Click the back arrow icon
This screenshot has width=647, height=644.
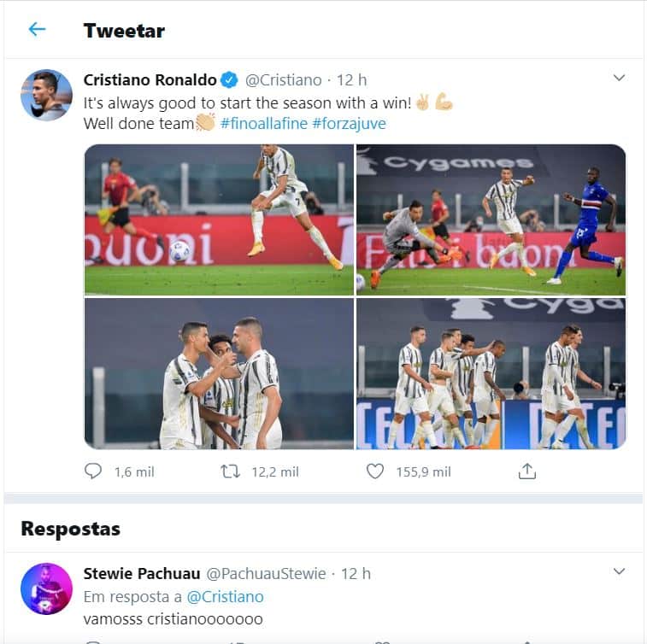click(x=37, y=30)
